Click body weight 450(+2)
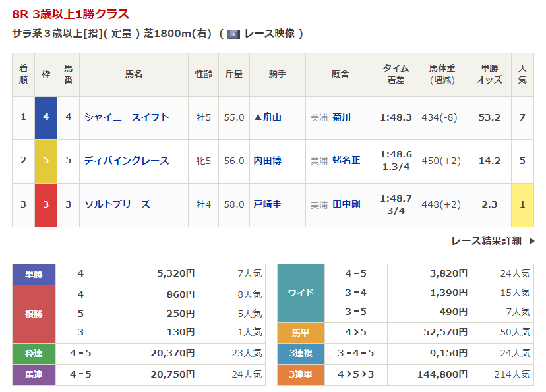The height and width of the screenshot is (392, 546). click(441, 161)
